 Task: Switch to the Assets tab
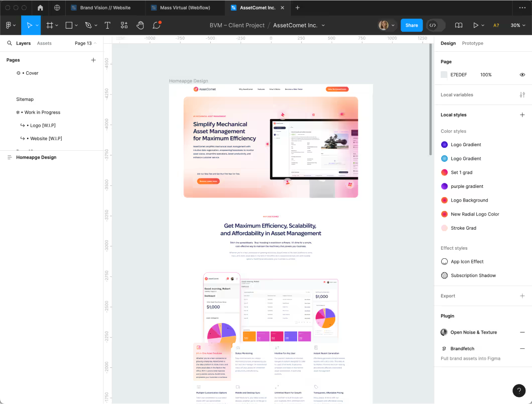[x=44, y=43]
